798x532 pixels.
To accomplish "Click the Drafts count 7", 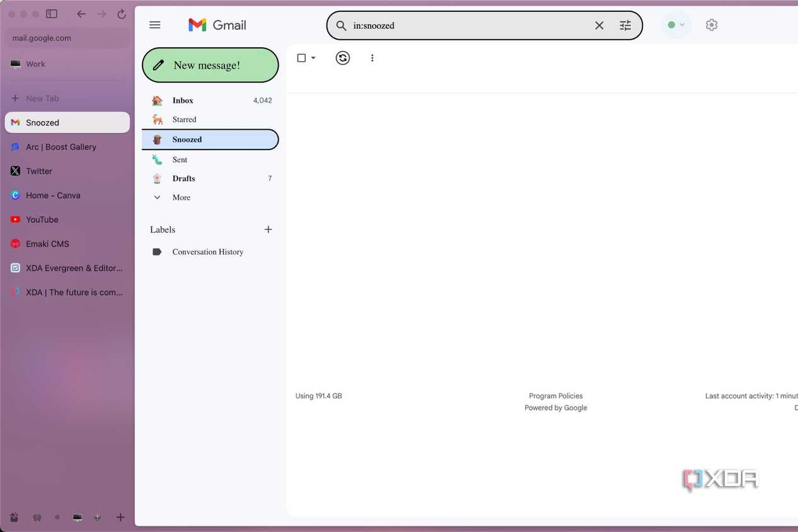I will 270,178.
